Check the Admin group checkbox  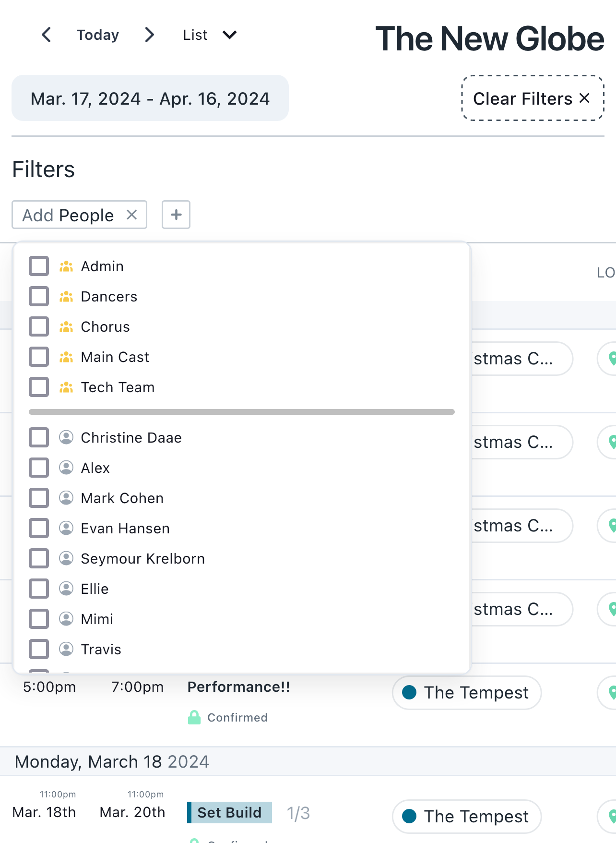click(x=39, y=266)
